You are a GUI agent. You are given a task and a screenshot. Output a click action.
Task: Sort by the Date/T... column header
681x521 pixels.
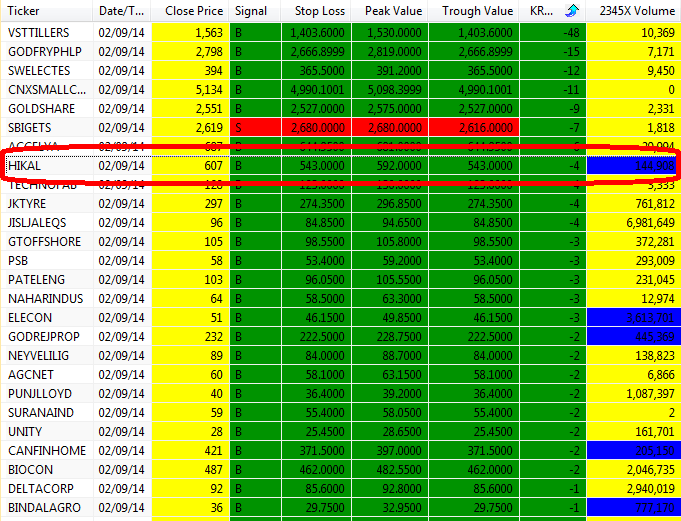(x=122, y=11)
